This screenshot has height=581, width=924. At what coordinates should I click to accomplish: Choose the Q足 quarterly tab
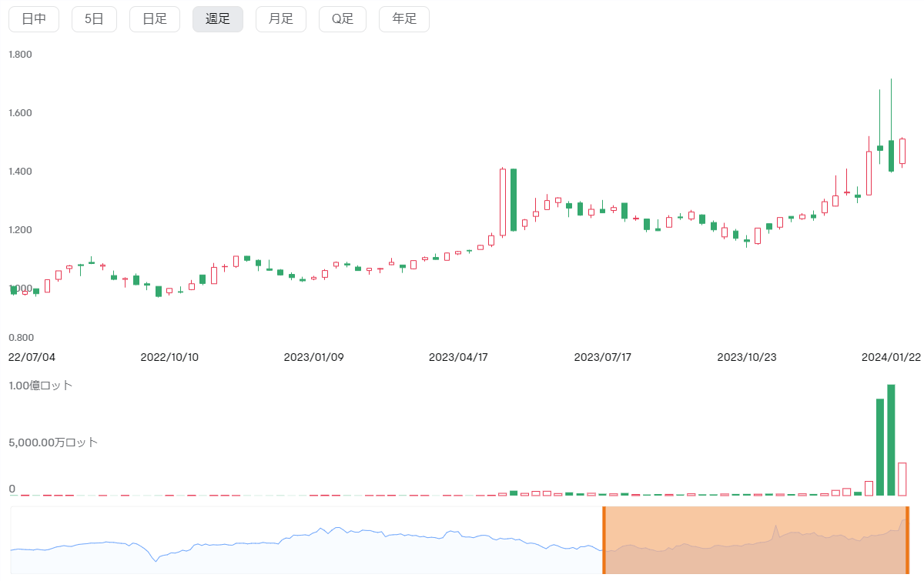[x=343, y=19]
